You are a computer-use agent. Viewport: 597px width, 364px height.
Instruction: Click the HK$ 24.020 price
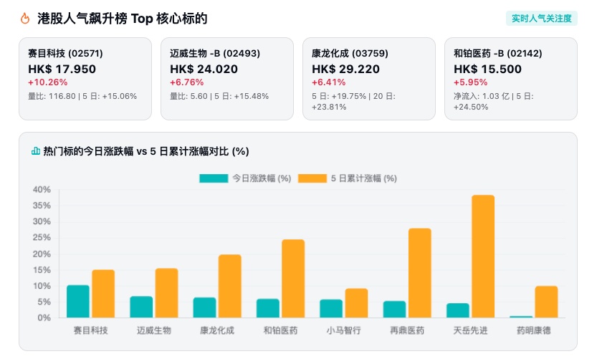click(x=204, y=69)
